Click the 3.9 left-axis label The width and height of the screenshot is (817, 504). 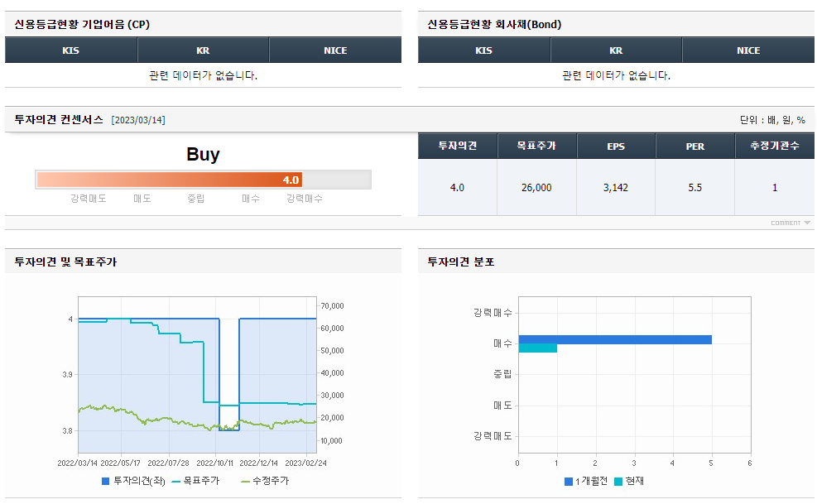pyautogui.click(x=68, y=375)
